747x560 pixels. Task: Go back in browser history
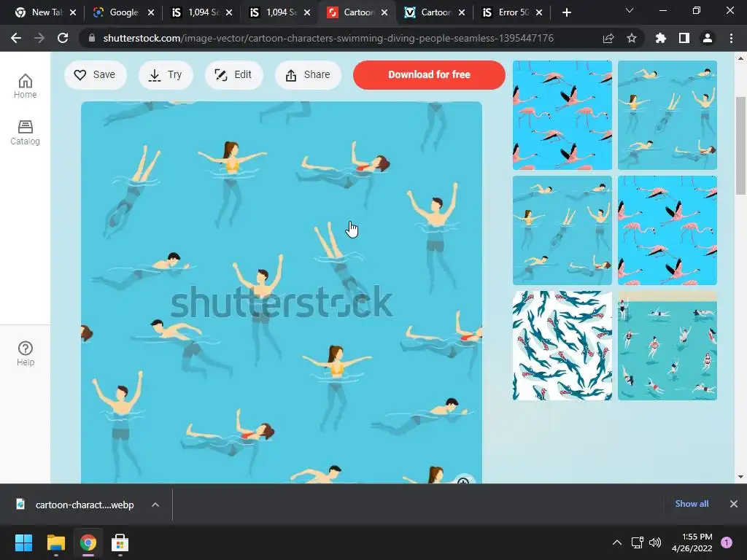coord(16,38)
